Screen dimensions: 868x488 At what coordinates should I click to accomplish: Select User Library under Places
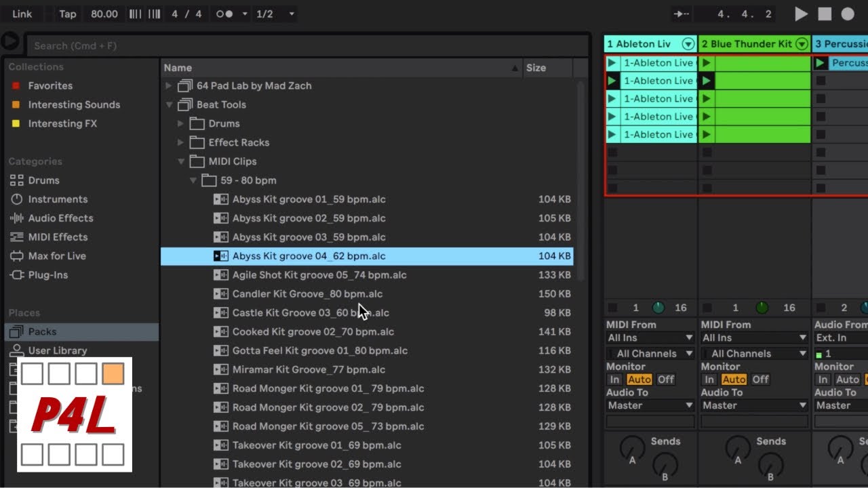57,350
